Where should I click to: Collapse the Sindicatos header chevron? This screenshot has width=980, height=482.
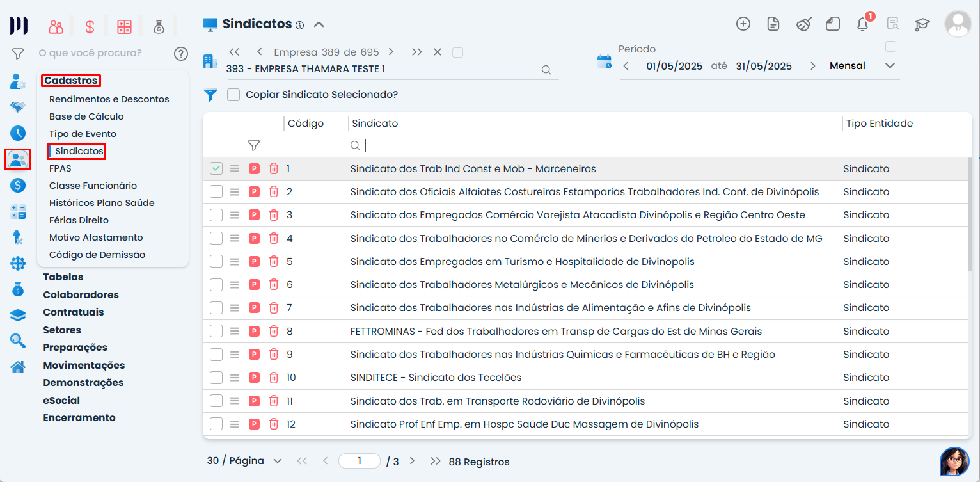coord(319,24)
